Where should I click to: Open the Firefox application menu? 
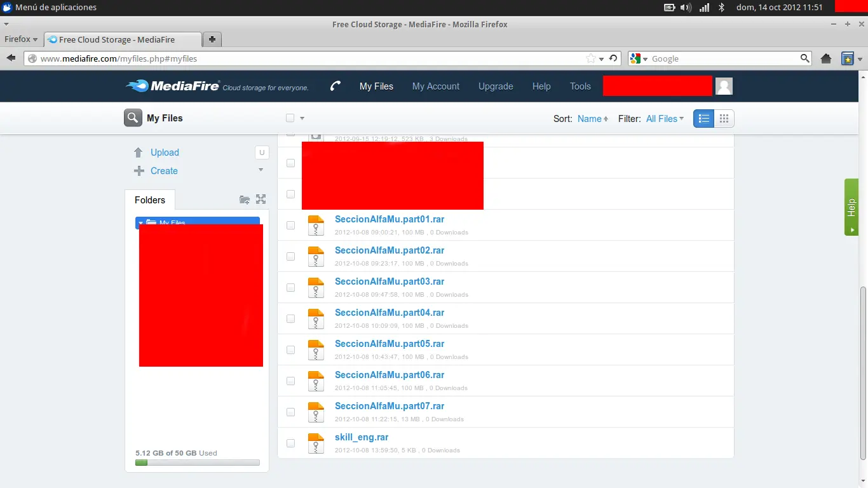click(x=21, y=39)
